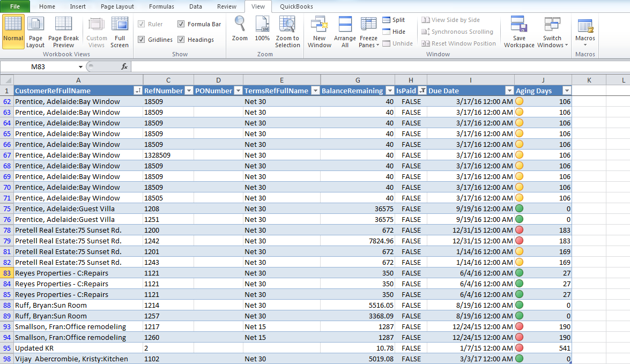Zoom to 100%

coord(262,31)
